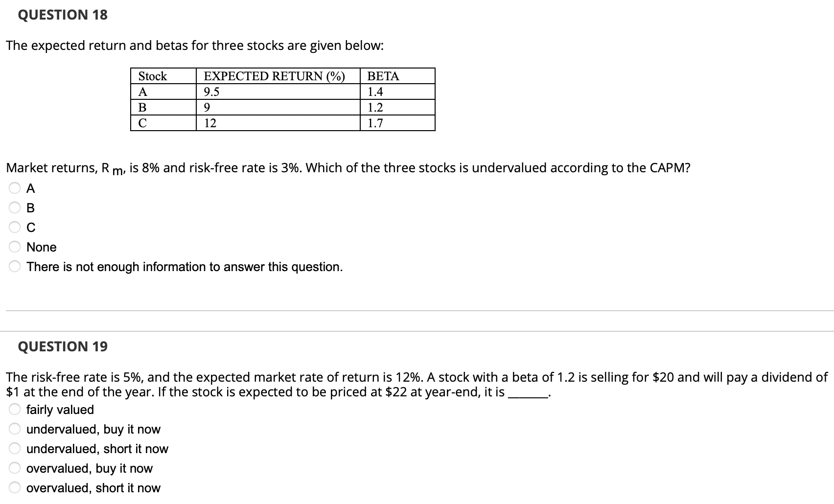Select 'There is not enough information' option
Viewport: 834px width, 504px height.
point(15,267)
